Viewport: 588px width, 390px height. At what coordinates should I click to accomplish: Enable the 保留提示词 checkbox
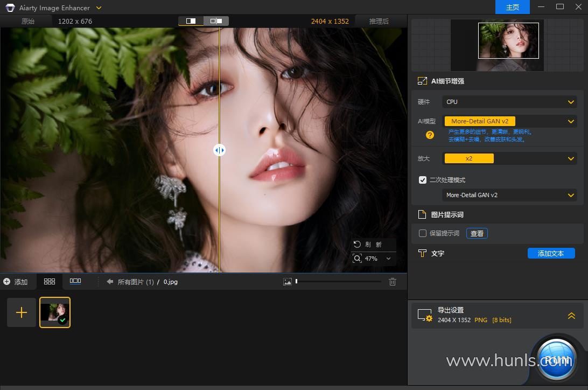pos(423,233)
